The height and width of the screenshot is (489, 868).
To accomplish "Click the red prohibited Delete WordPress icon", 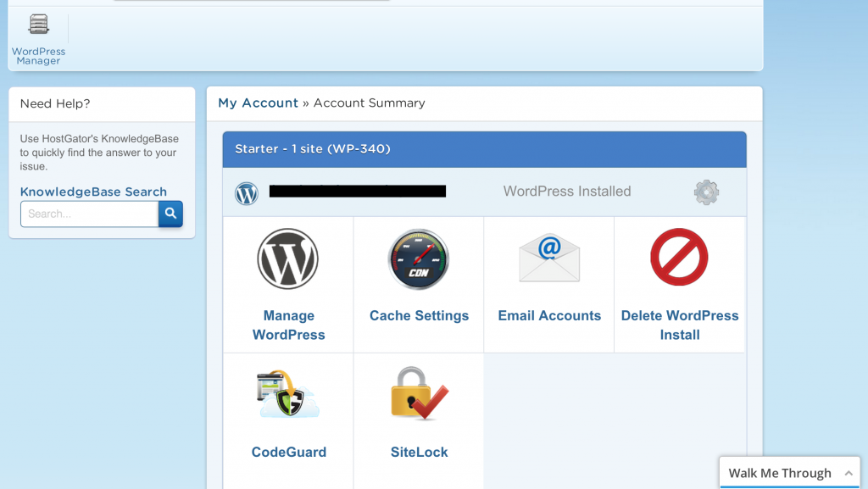I will click(679, 258).
